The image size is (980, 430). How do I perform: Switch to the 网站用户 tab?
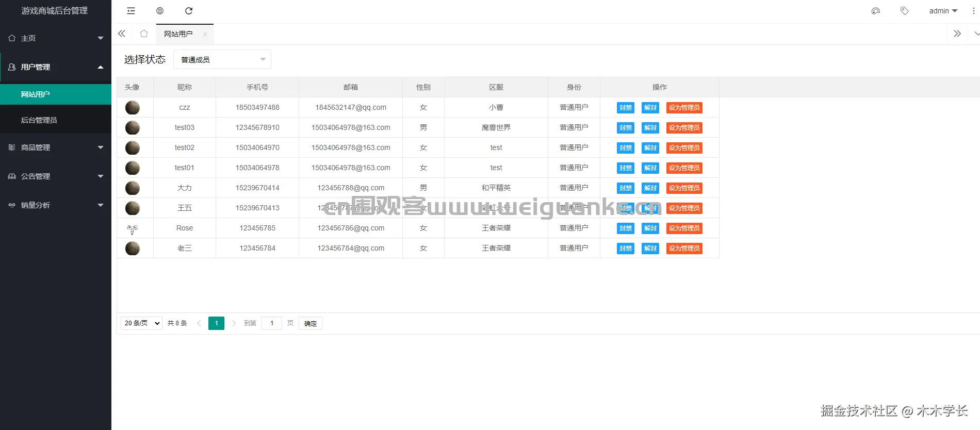[x=178, y=34]
